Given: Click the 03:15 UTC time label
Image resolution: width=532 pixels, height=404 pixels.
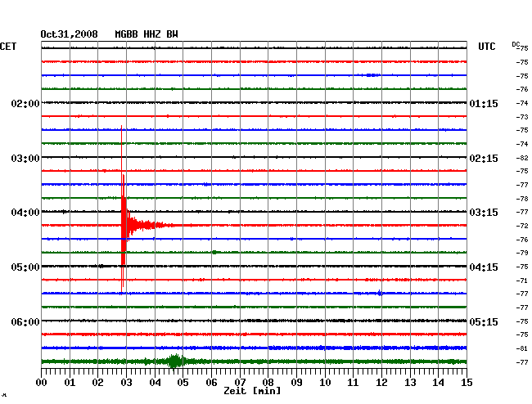Looking at the screenshot, I should [484, 213].
